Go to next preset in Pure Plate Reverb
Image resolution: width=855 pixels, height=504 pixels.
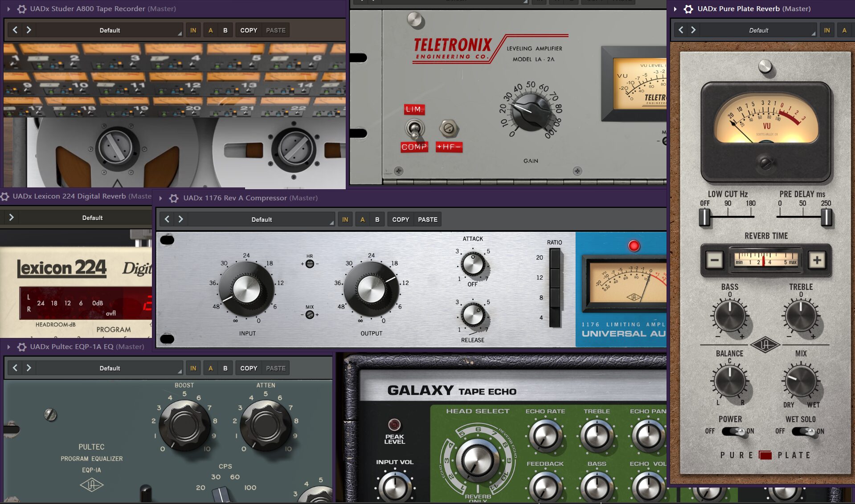pyautogui.click(x=693, y=30)
